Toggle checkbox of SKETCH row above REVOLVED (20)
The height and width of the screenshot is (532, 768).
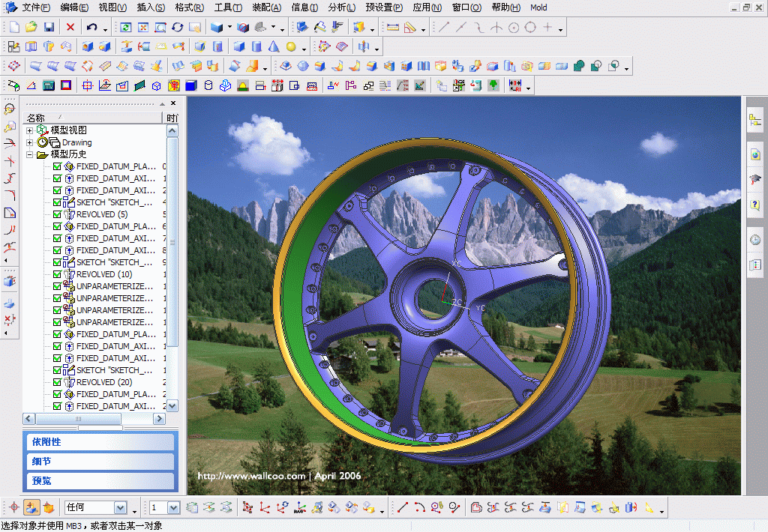click(57, 370)
